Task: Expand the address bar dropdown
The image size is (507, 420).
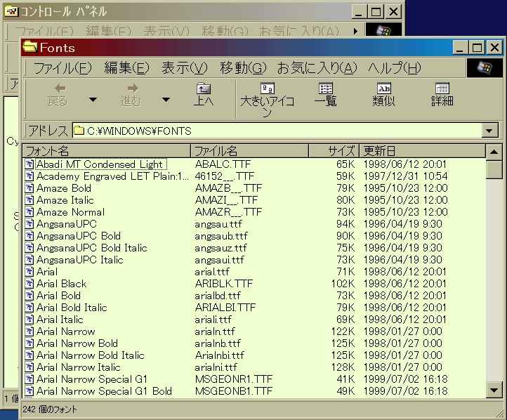Action: (489, 131)
